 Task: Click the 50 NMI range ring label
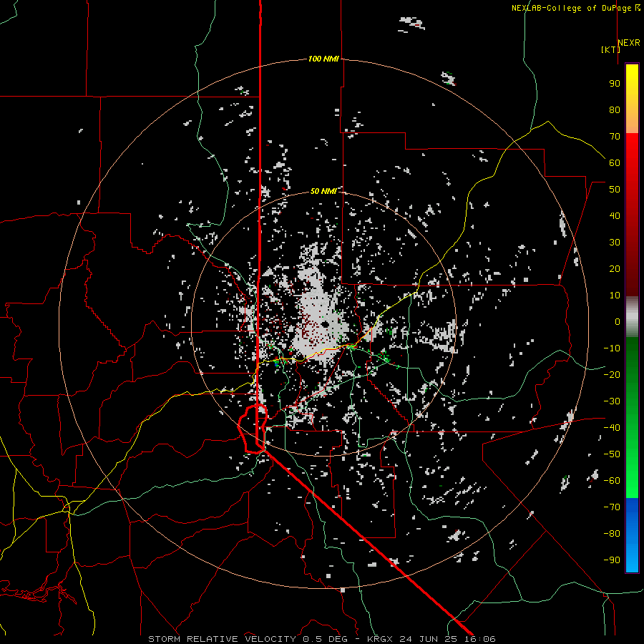pyautogui.click(x=323, y=191)
